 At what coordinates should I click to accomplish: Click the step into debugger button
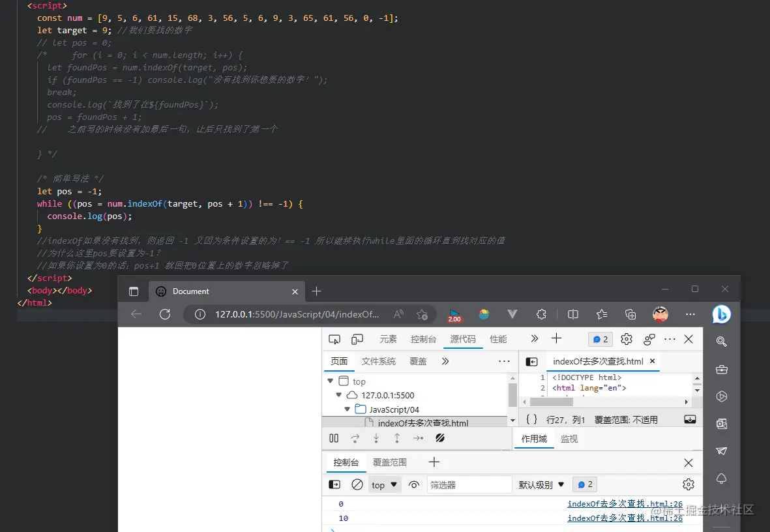(x=376, y=438)
